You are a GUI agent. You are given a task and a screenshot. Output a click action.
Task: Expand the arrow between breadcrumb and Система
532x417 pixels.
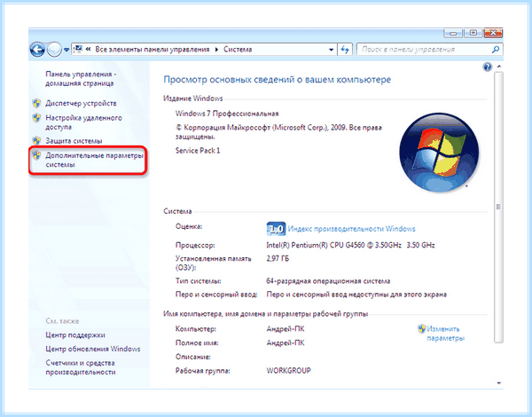pos(216,50)
